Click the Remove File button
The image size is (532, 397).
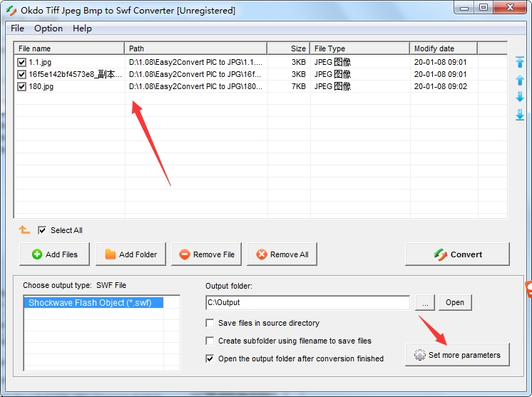pyautogui.click(x=207, y=254)
